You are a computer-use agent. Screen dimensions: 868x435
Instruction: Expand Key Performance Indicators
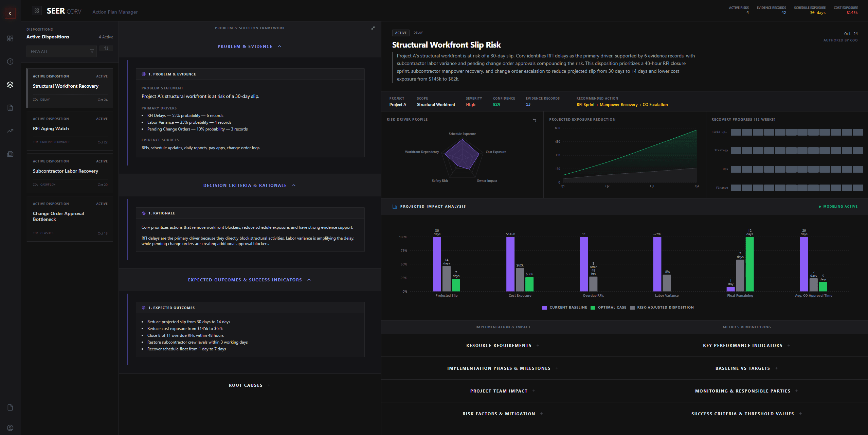coord(746,345)
